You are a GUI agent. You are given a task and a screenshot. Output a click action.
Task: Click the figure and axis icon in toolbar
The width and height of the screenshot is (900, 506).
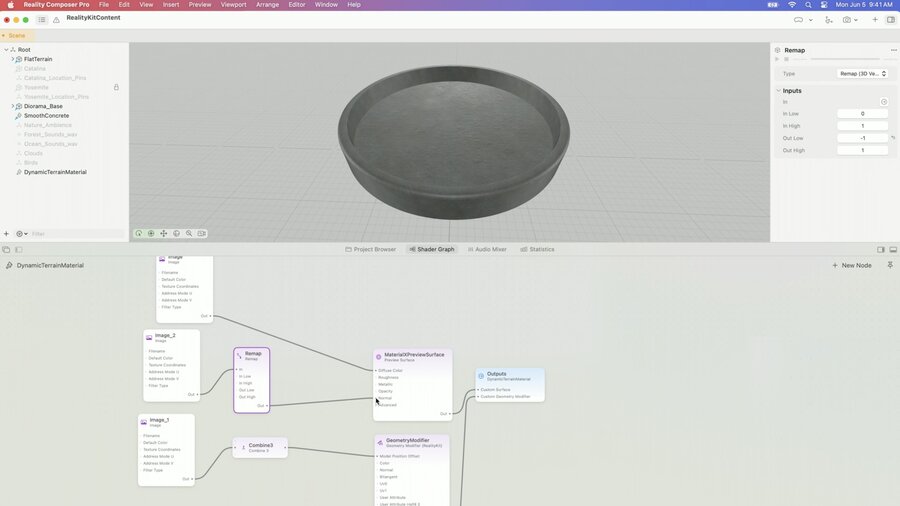(828, 20)
